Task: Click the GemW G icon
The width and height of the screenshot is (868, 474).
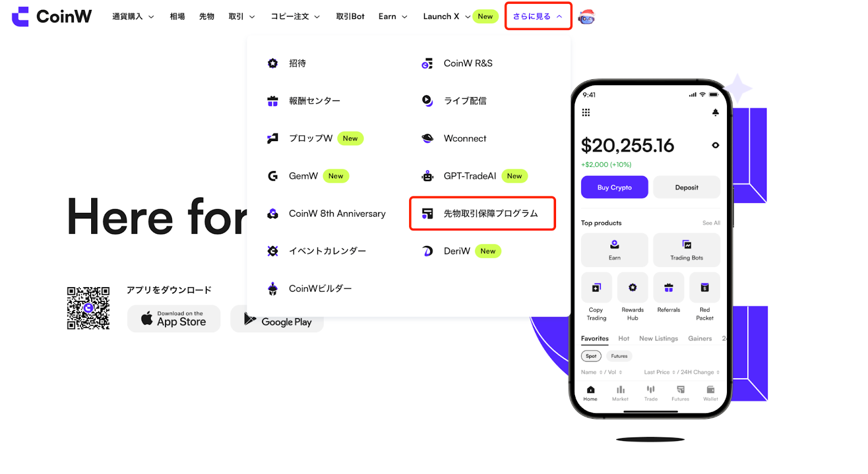Action: [273, 176]
